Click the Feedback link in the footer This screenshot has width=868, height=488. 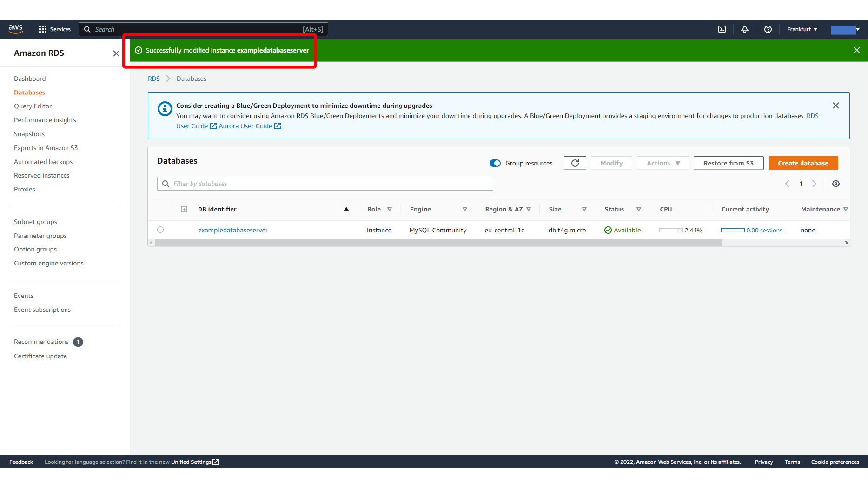pyautogui.click(x=21, y=462)
